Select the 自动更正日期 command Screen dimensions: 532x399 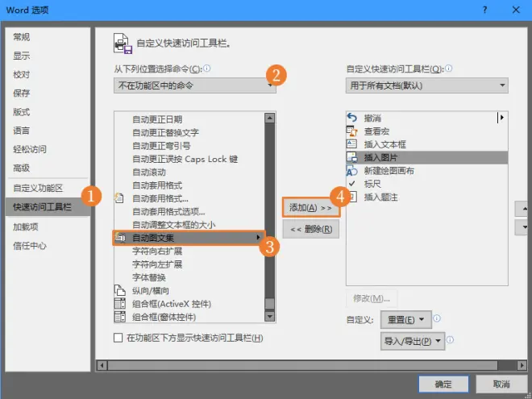click(189, 119)
